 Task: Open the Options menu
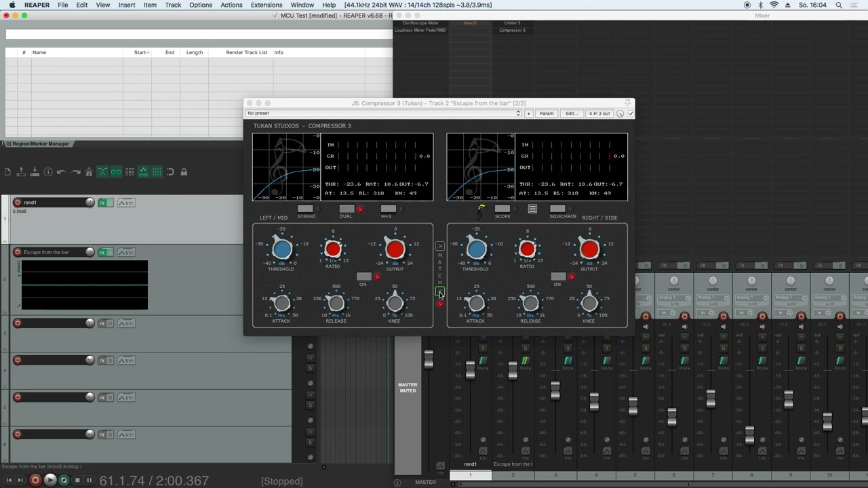tap(201, 5)
